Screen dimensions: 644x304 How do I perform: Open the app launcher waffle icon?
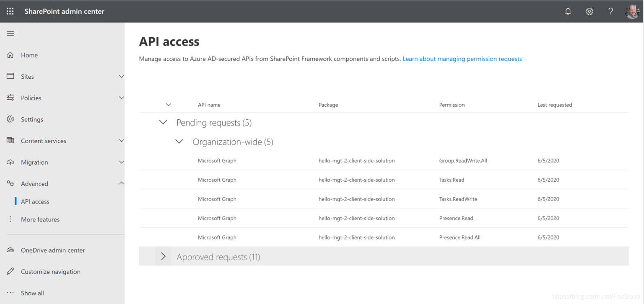pos(10,11)
